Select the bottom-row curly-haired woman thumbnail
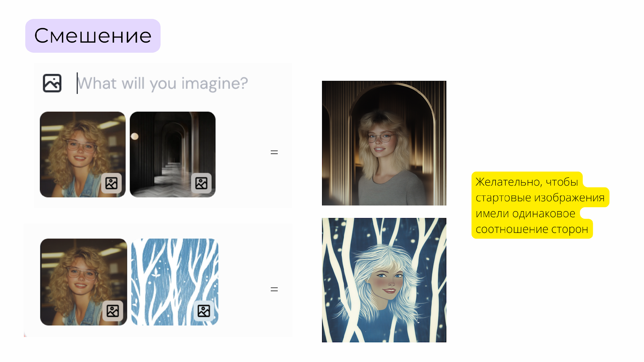644x362 pixels. point(84,282)
